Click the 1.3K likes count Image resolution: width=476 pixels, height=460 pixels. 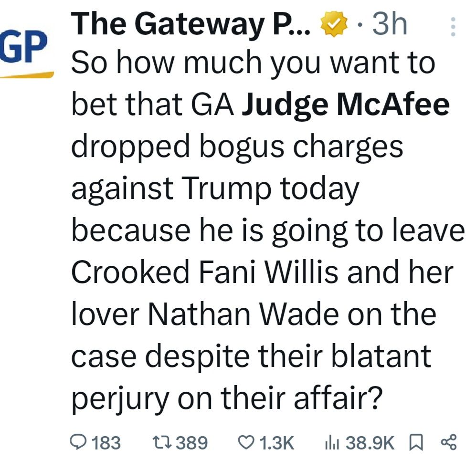pyautogui.click(x=275, y=443)
